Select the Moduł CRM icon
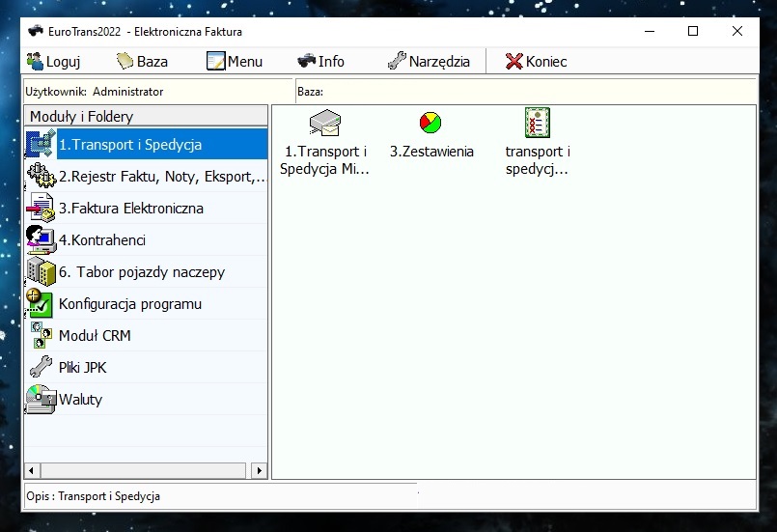777x532 pixels. (x=41, y=336)
